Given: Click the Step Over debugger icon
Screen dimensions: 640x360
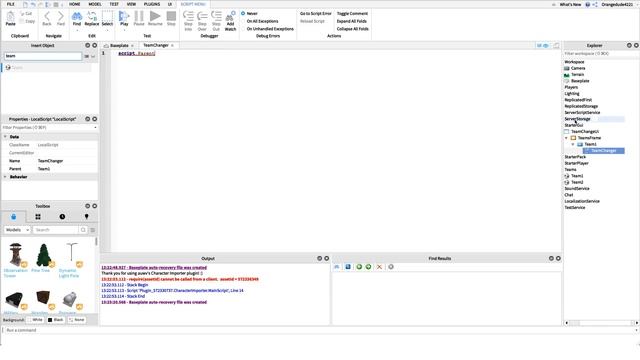Looking at the screenshot, I should coord(202,21).
